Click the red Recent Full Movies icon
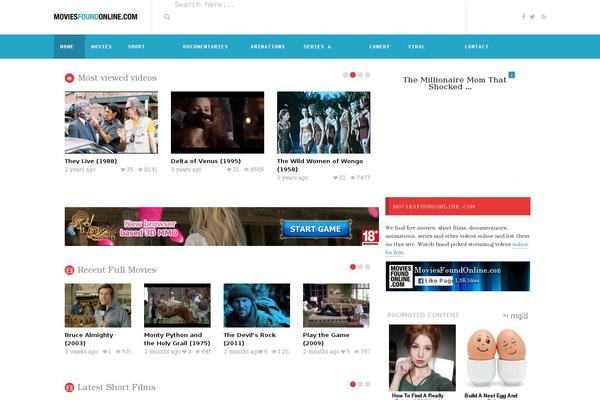This screenshot has height=400, width=600. click(x=69, y=270)
